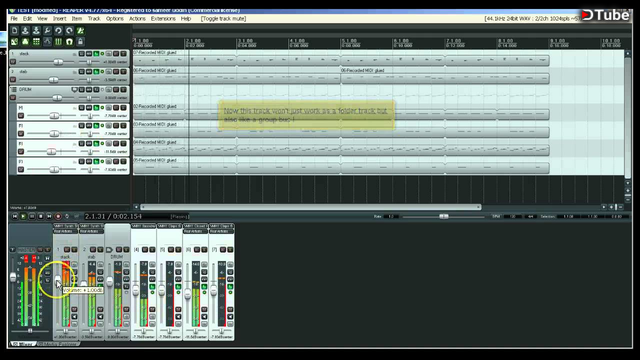The image size is (640, 360).
Task: Open Project Settings wrench icon
Action: click(x=47, y=31)
